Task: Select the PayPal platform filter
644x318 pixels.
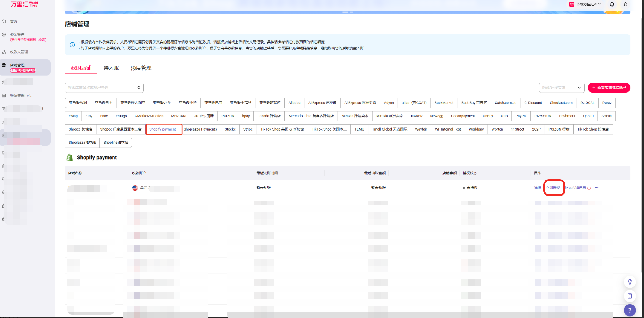Action: click(521, 116)
